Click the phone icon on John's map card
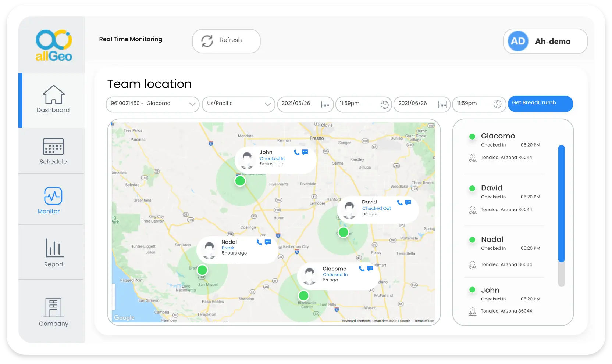This screenshot has height=364, width=612. click(296, 152)
